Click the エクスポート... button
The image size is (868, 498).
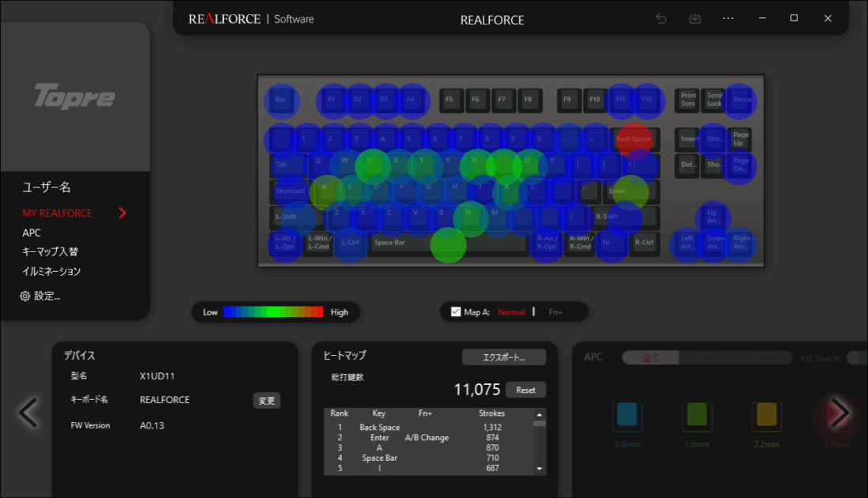pyautogui.click(x=504, y=357)
